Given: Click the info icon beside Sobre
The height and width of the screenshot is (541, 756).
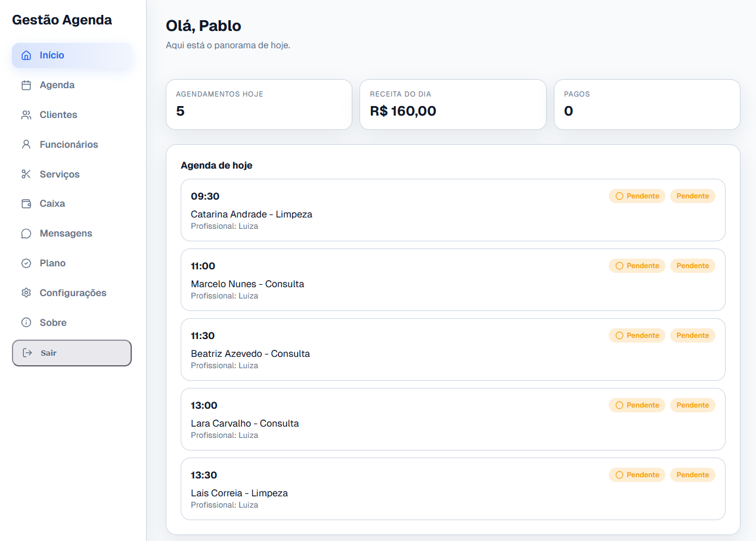Looking at the screenshot, I should pyautogui.click(x=26, y=323).
